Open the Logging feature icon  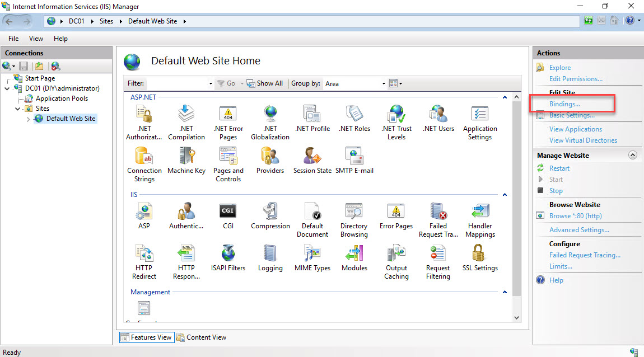[x=270, y=258]
